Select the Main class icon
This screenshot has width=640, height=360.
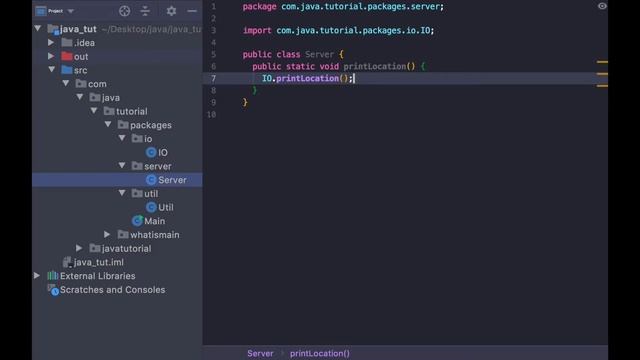[x=137, y=221]
